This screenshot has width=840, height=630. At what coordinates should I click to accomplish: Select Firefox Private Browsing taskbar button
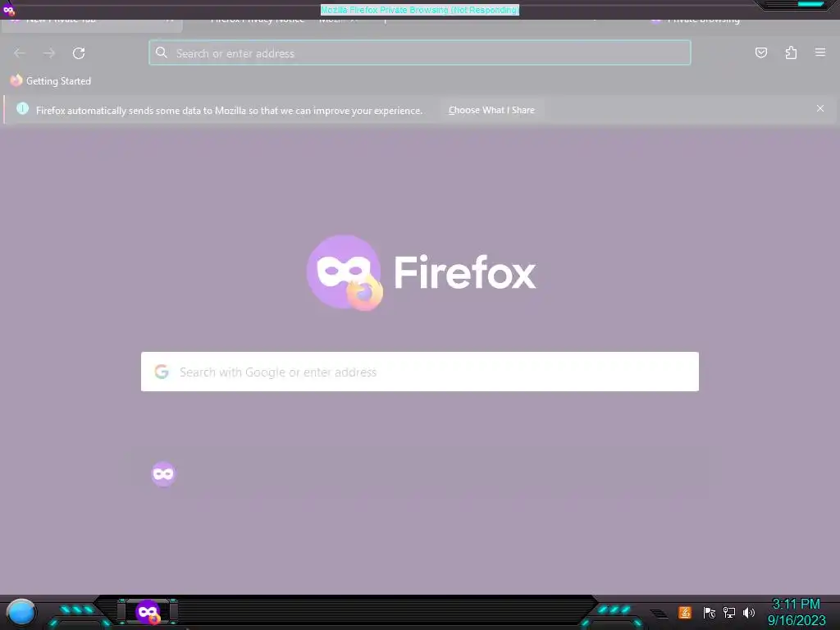pos(148,612)
